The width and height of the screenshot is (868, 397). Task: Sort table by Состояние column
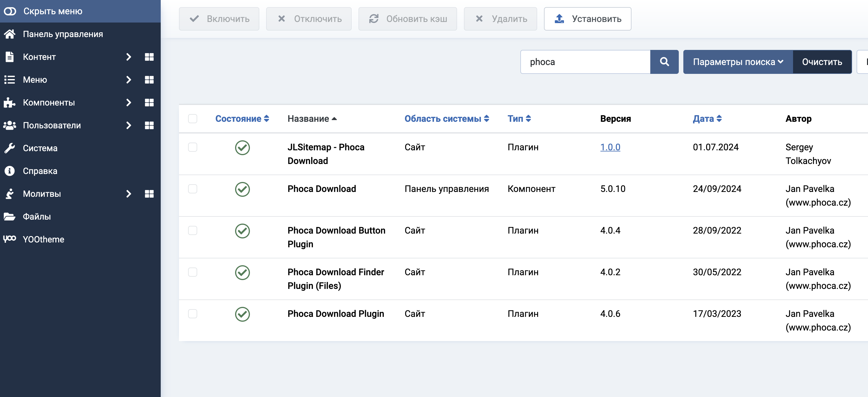(242, 119)
